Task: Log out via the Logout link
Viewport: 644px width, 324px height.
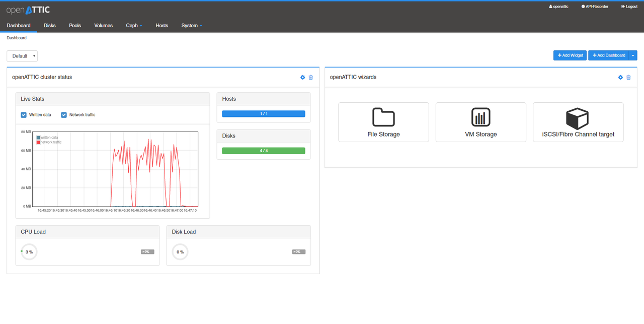Action: [x=629, y=7]
